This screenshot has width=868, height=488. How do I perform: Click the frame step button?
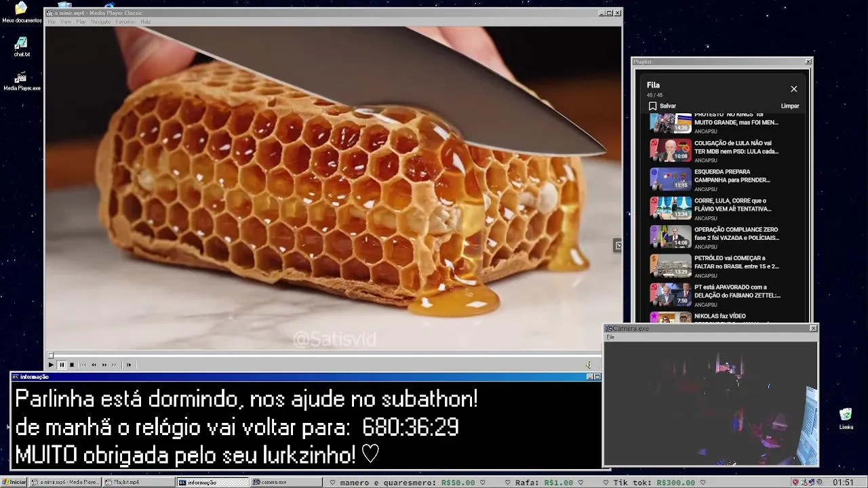(129, 365)
